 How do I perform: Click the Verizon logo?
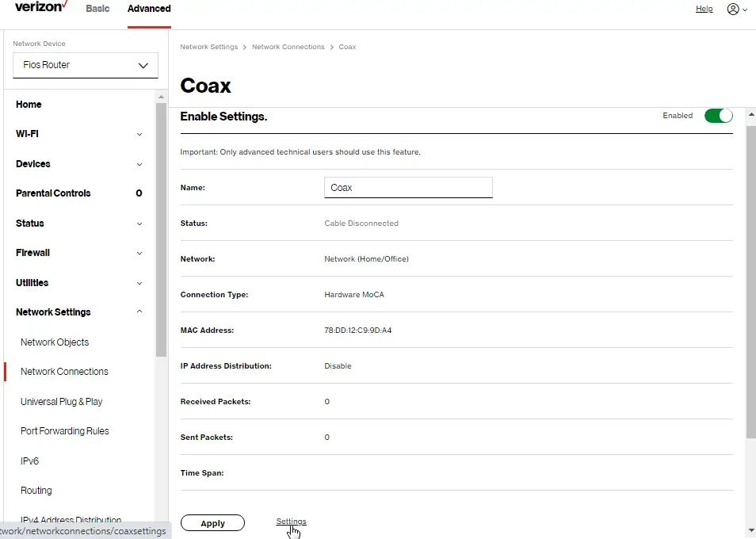[40, 8]
